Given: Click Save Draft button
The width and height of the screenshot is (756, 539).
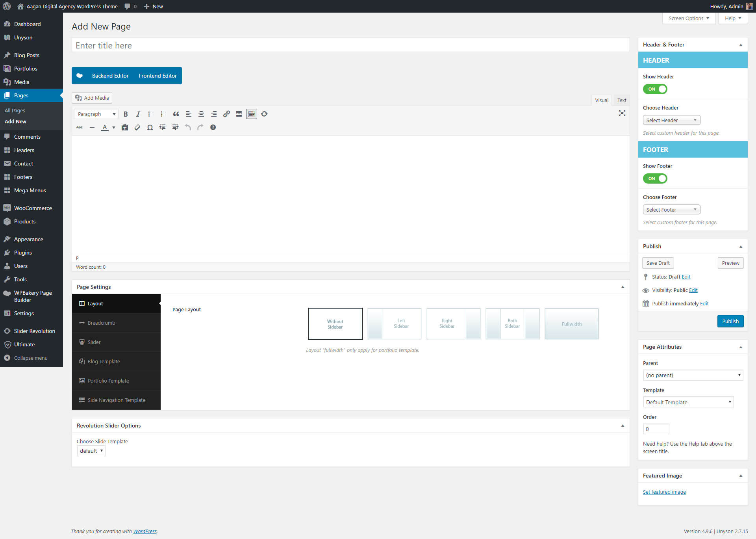Looking at the screenshot, I should [658, 263].
